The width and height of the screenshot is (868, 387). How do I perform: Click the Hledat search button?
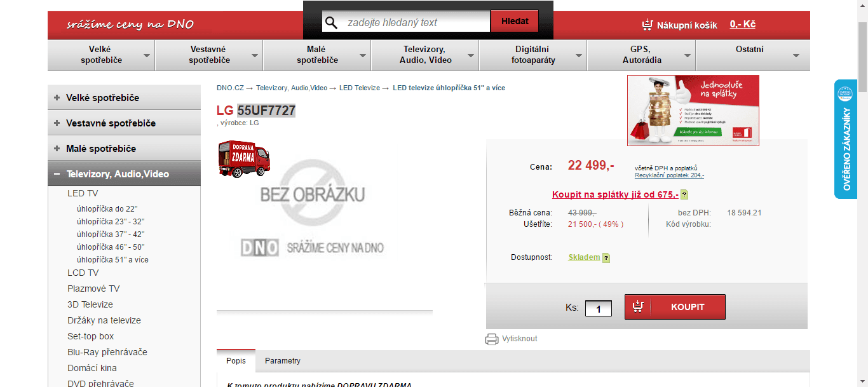(515, 21)
